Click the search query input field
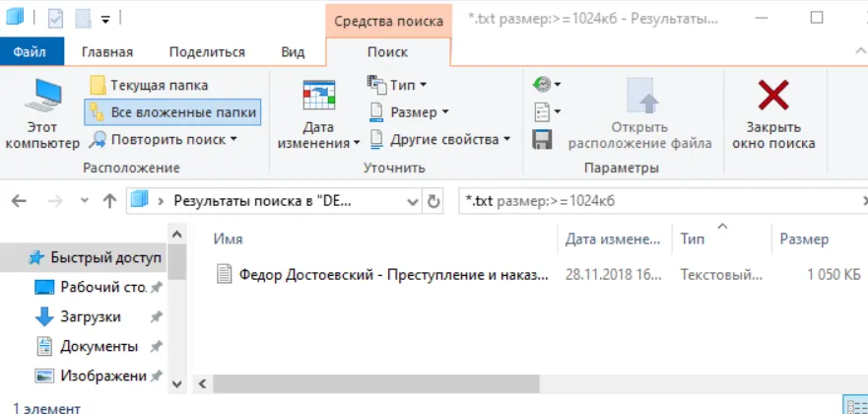Viewport: 868px width, 414px height. (x=662, y=201)
